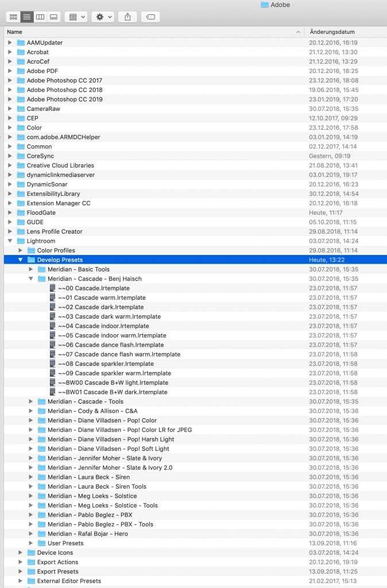
Task: Click the ~~04 Cascade indoor.lrtemplate file icon
Action: [x=52, y=326]
